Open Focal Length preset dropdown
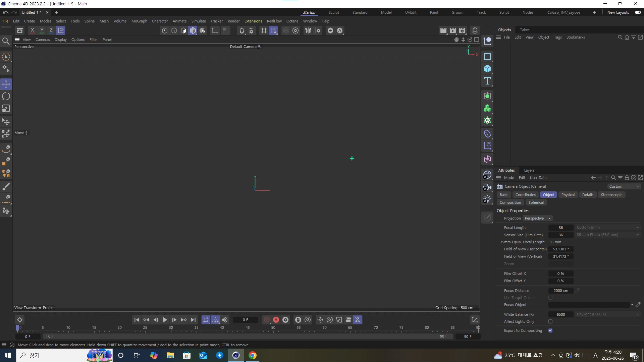The width and height of the screenshot is (644, 362). click(x=608, y=228)
